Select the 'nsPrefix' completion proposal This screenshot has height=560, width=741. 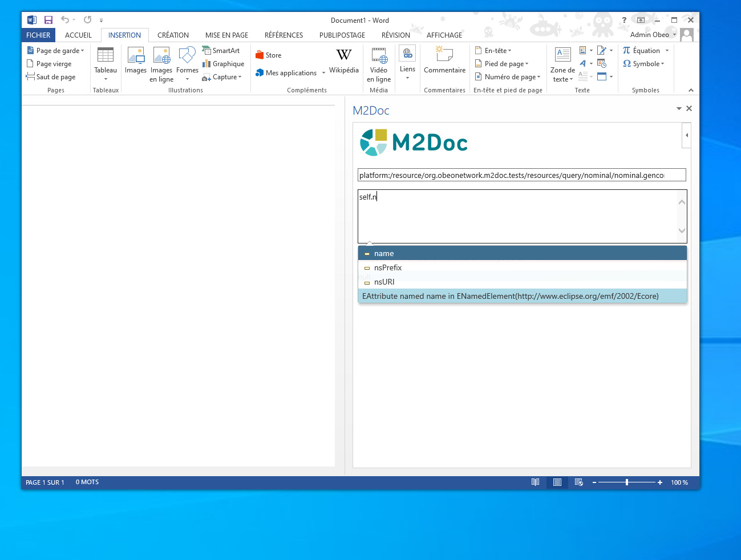click(x=523, y=267)
